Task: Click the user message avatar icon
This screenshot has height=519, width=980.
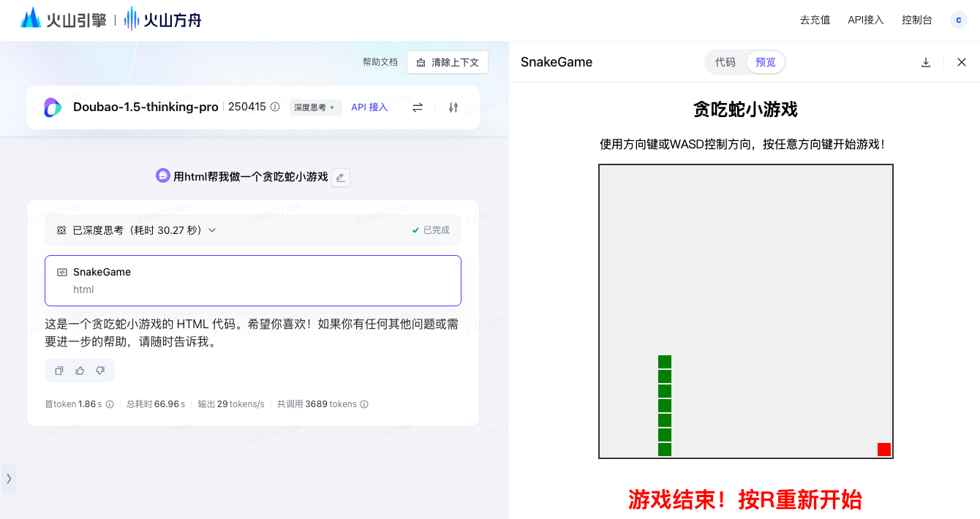Action: click(x=163, y=175)
